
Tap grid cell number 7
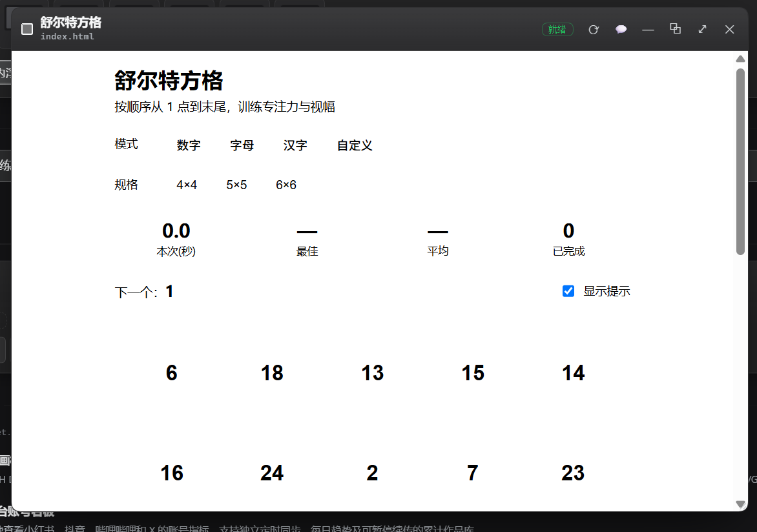[473, 473]
